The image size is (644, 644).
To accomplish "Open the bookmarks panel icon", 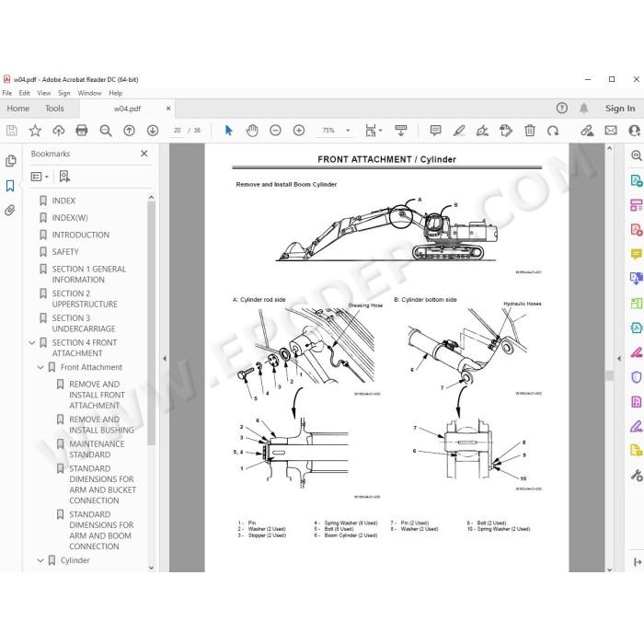I will coord(10,186).
